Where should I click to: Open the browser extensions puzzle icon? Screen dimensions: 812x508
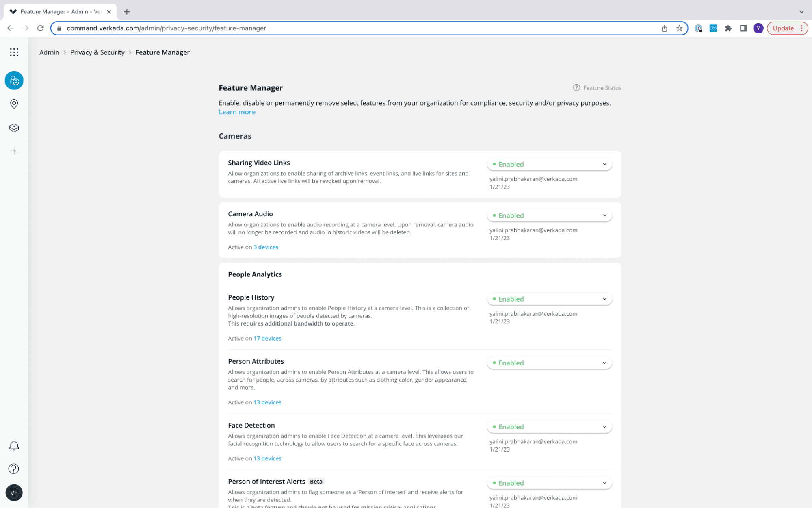[728, 28]
